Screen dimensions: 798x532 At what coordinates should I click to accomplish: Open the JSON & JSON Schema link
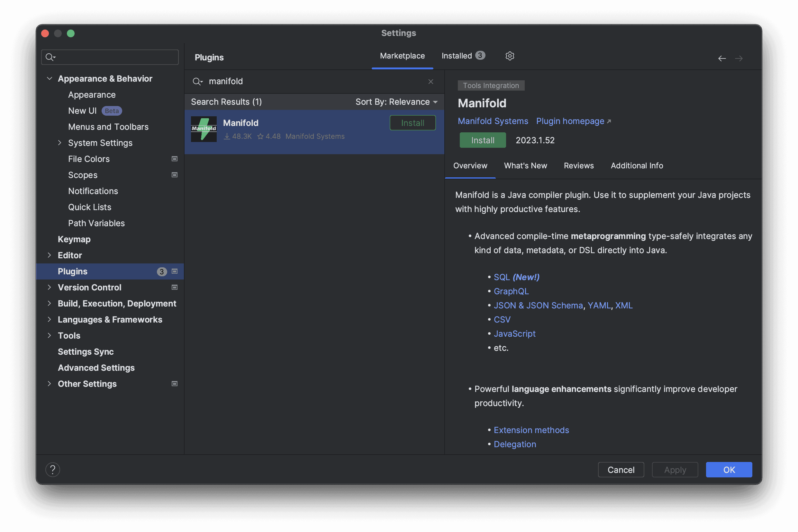tap(538, 306)
